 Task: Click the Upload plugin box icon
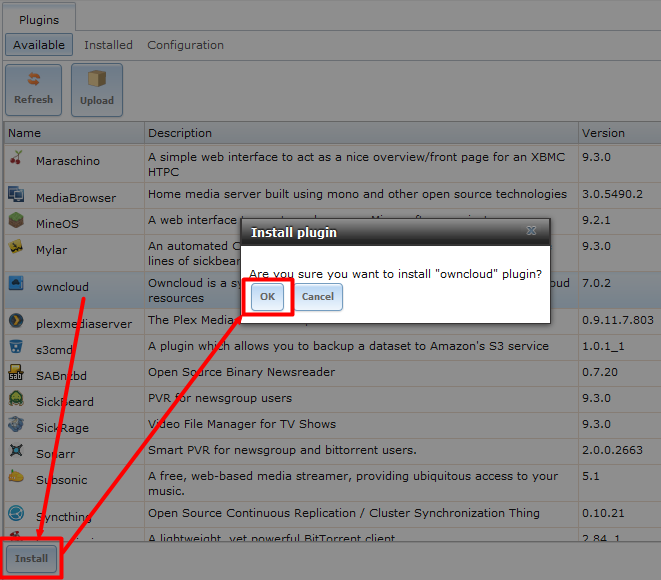tap(97, 79)
